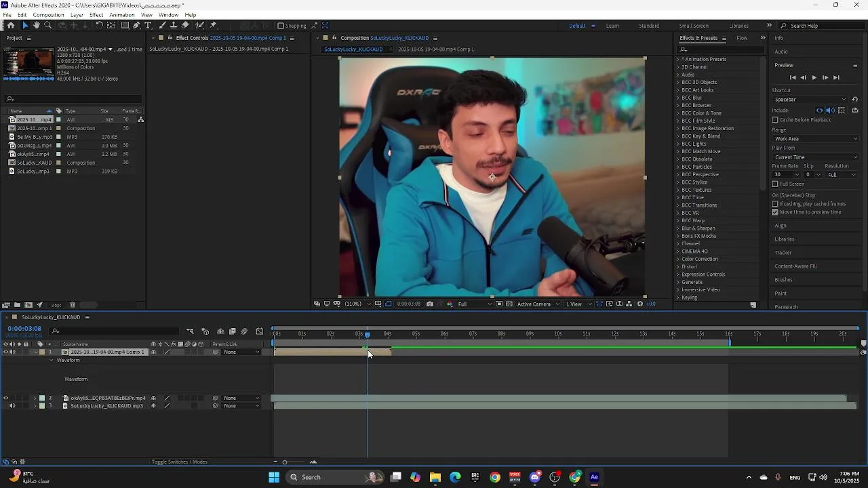Open the Tracker panel

783,253
